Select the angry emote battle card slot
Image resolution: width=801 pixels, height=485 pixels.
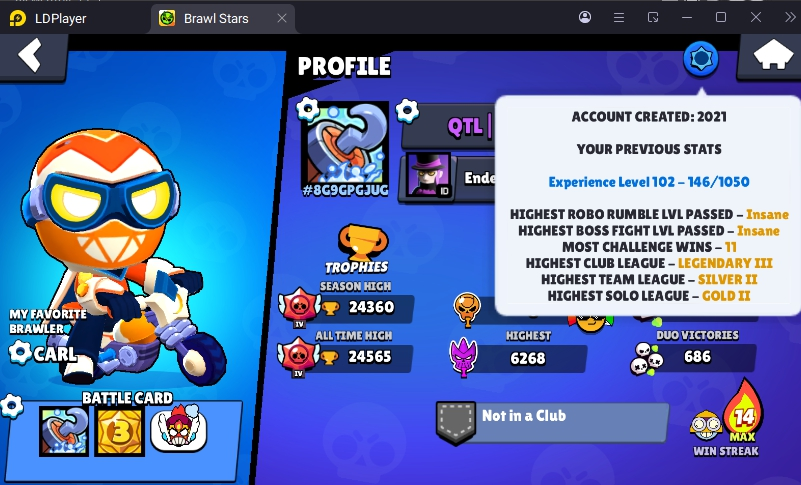(x=179, y=428)
